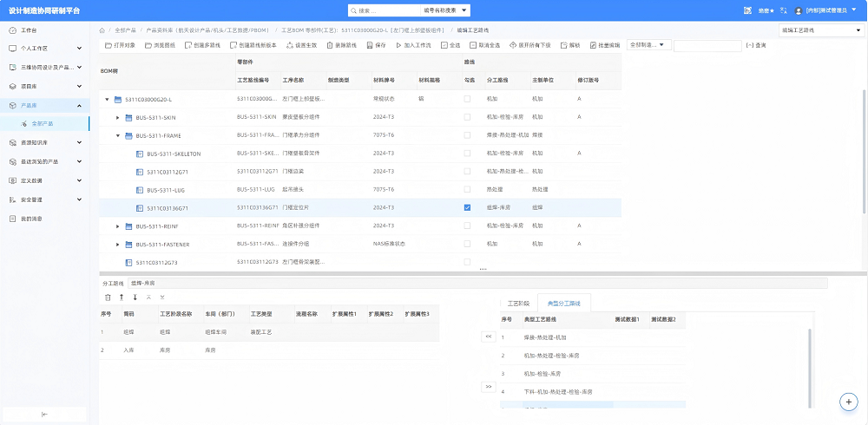
Task: Click the search magnifier icon in the top bar
Action: click(x=354, y=10)
